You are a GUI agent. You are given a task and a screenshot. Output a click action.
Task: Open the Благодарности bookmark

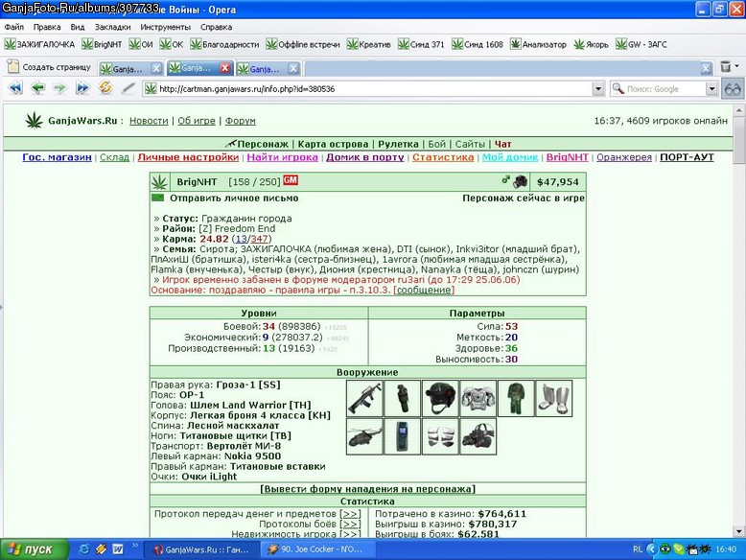pyautogui.click(x=224, y=44)
